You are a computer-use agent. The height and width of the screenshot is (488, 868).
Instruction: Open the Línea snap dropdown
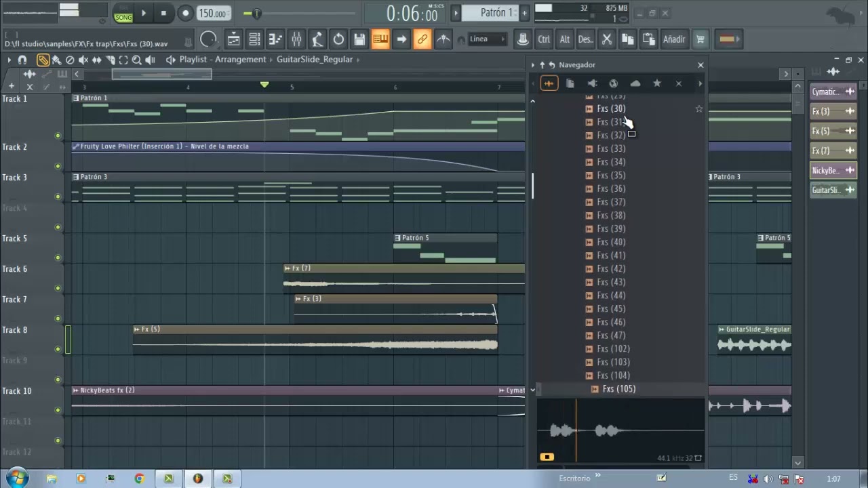pos(487,39)
